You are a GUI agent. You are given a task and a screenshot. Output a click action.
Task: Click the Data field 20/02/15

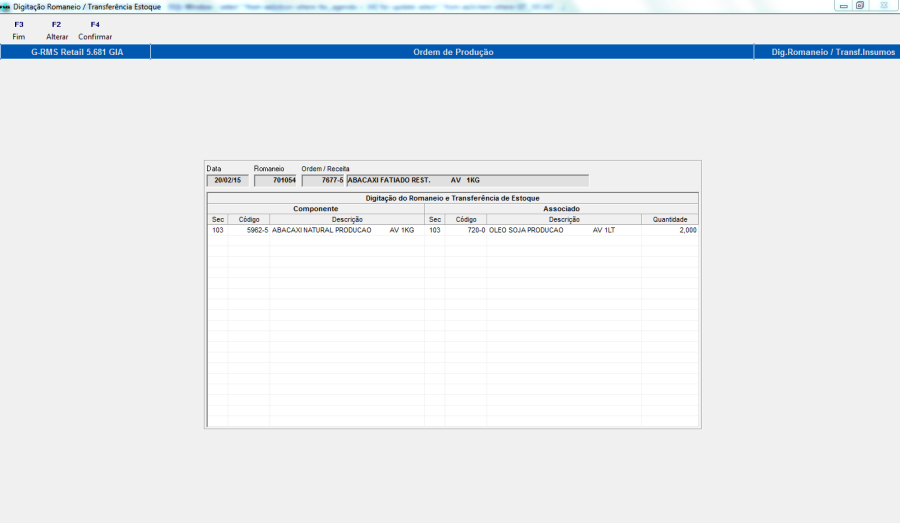click(228, 180)
